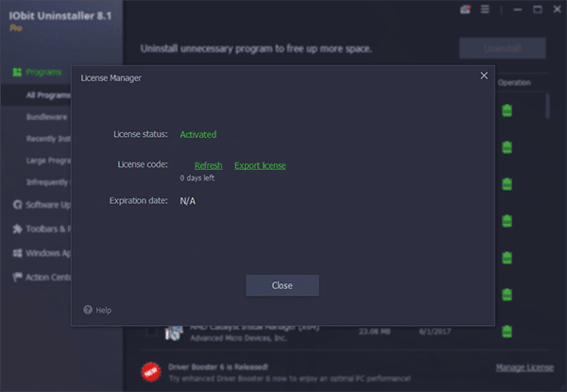Image resolution: width=567 pixels, height=392 pixels.
Task: Select the Bundleware category
Action: (x=46, y=117)
